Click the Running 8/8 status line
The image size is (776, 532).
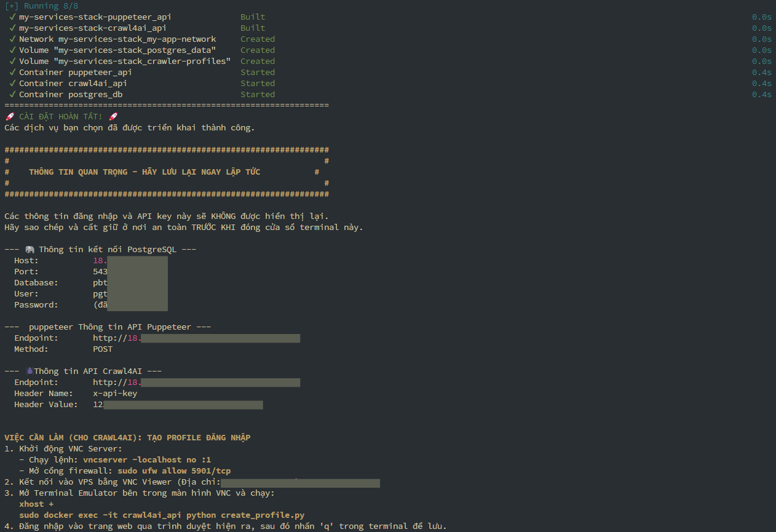click(x=41, y=6)
